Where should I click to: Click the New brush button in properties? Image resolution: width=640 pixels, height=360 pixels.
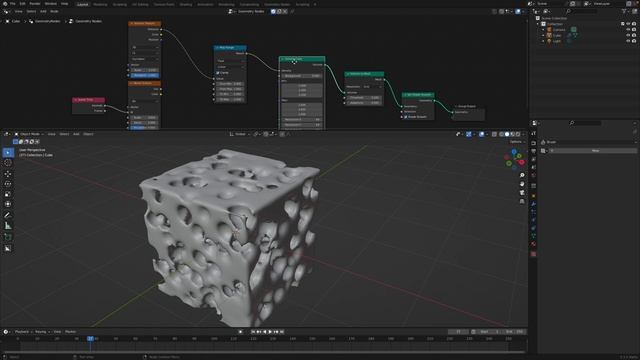(x=595, y=151)
